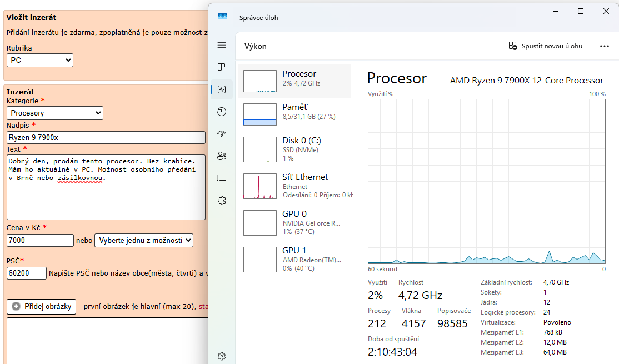
Task: Click the Základní rychlost value 4,70 GHz
Action: [x=556, y=282]
